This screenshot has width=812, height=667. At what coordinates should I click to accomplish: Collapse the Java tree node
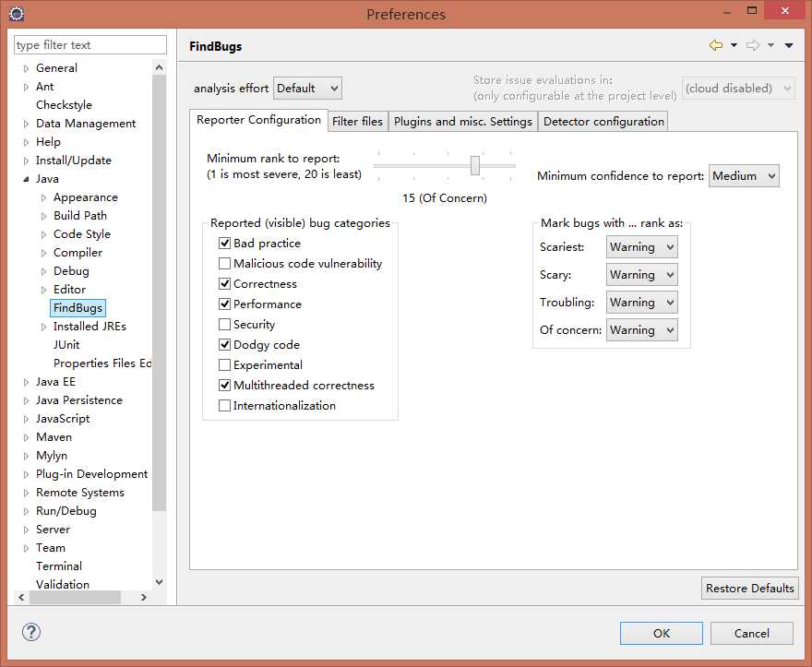tap(26, 179)
